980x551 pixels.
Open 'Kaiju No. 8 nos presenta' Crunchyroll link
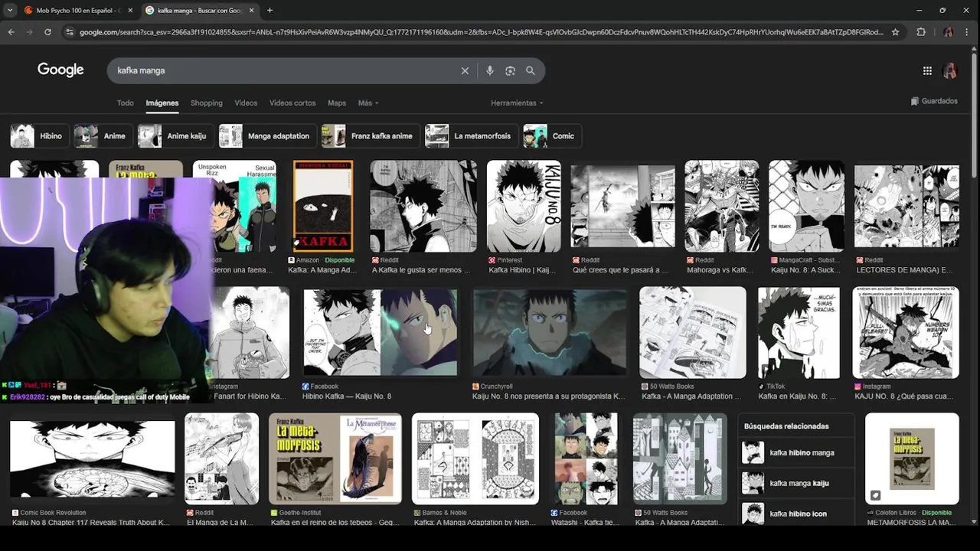tap(549, 396)
